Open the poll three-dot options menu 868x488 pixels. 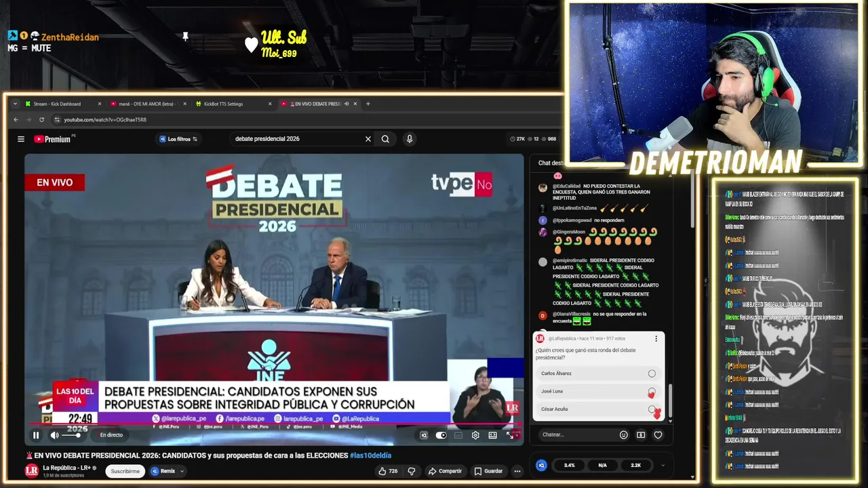click(656, 338)
